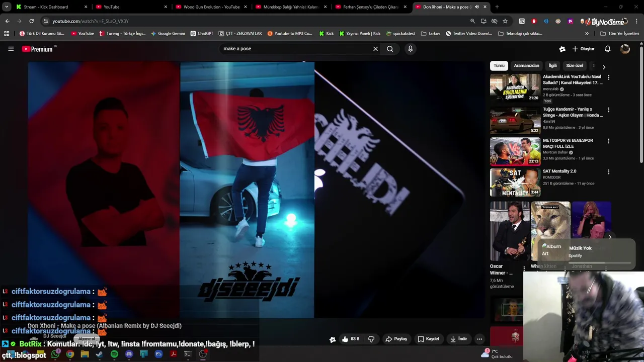Image resolution: width=644 pixels, height=362 pixels.
Task: Clear the search box with the X
Action: 375,49
